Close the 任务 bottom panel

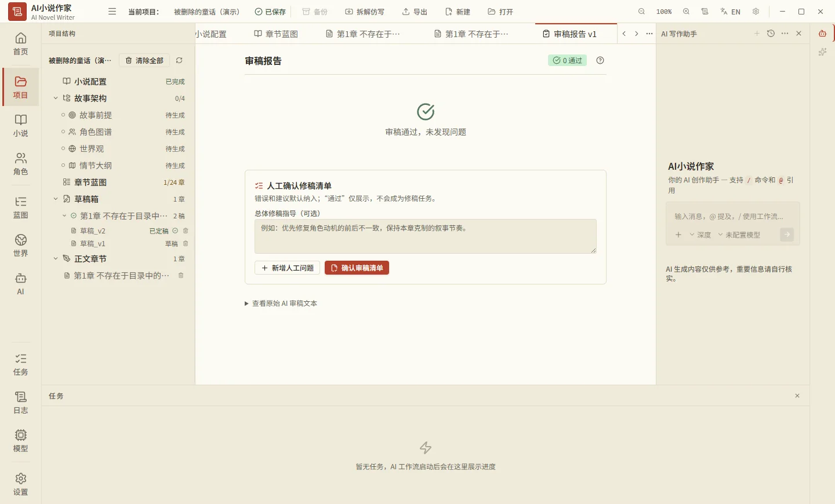coord(797,396)
